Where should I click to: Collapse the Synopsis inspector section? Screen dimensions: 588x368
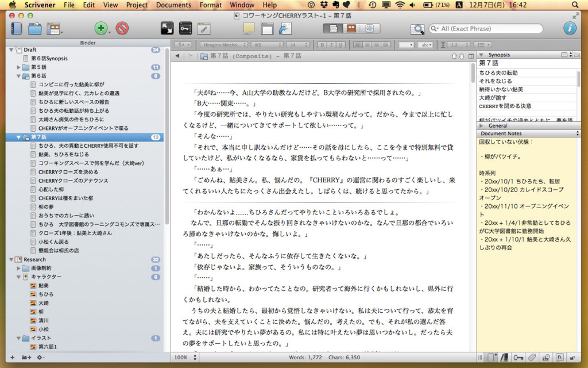pos(481,55)
